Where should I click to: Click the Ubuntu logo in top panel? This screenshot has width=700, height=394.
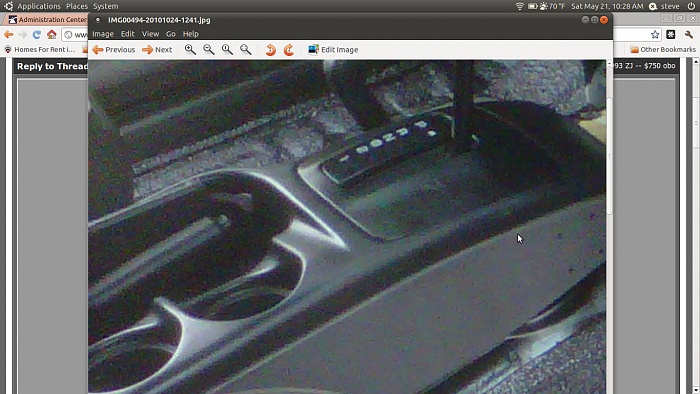click(x=8, y=6)
